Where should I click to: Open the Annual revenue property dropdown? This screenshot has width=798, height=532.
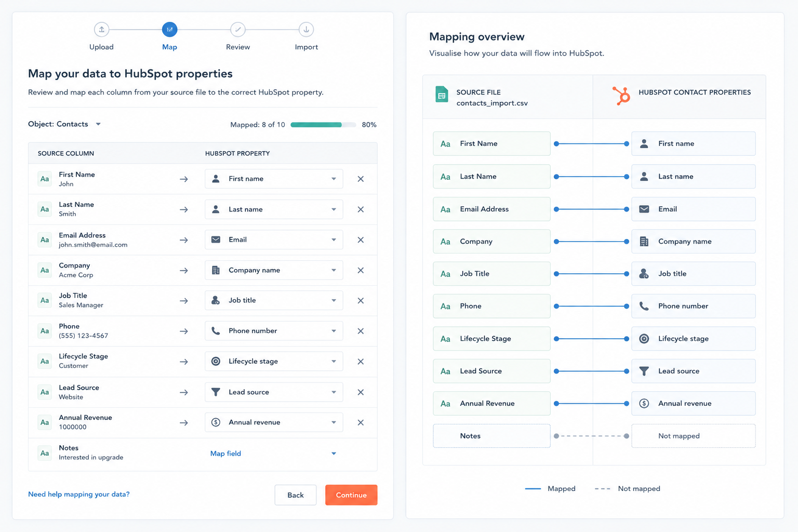(274, 422)
